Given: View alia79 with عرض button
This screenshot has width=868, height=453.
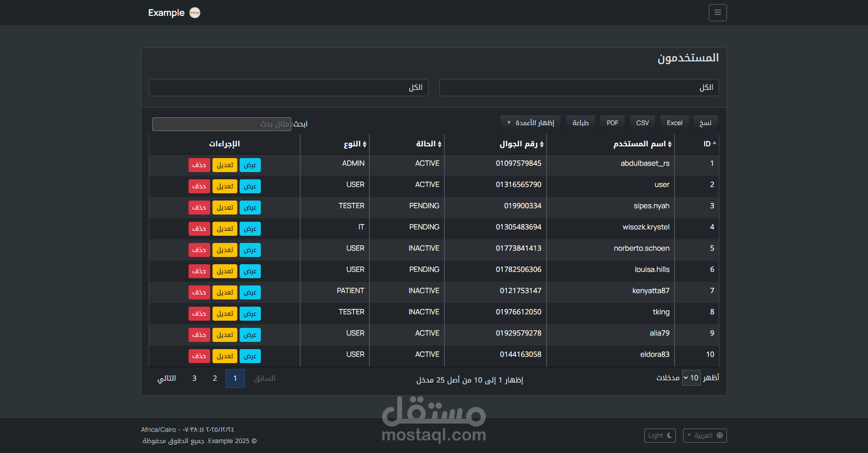Looking at the screenshot, I should click(x=250, y=335).
